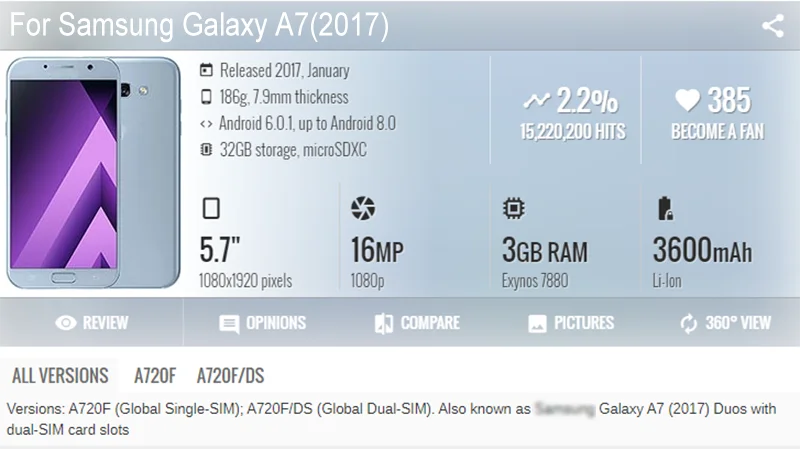Click the release date calendar icon
Image resolution: width=800 pixels, height=449 pixels.
206,70
